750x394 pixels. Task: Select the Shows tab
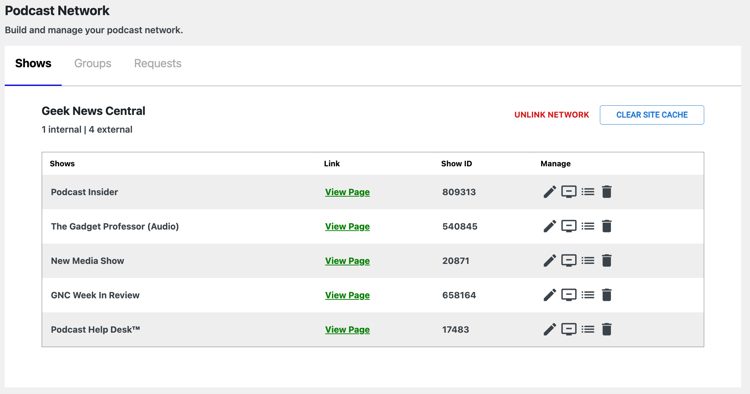33,63
